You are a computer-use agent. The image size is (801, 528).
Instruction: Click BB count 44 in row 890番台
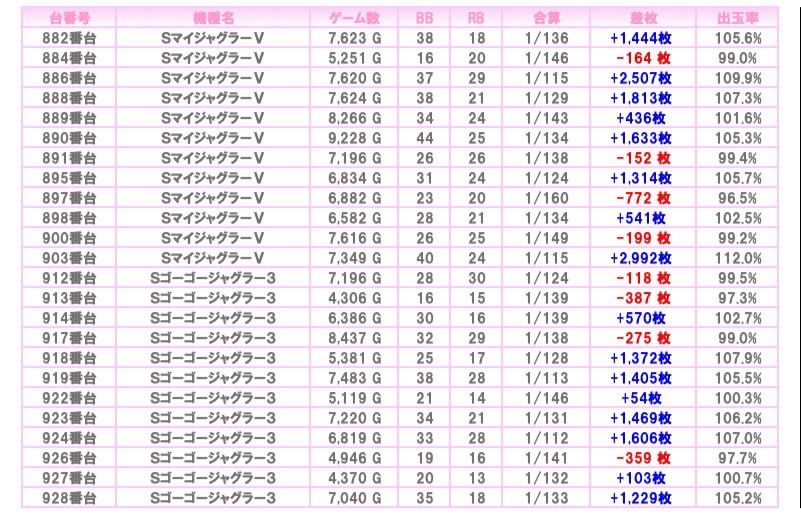[425, 138]
